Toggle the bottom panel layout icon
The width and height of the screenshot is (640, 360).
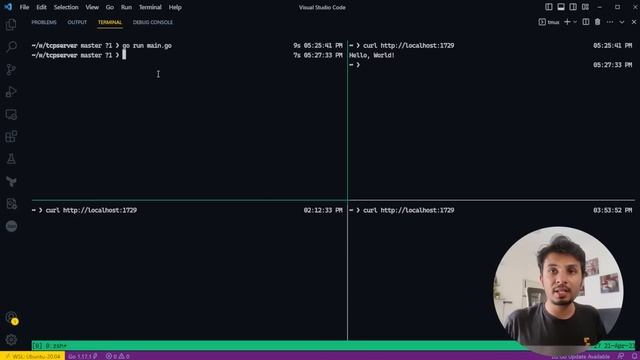coord(561,7)
